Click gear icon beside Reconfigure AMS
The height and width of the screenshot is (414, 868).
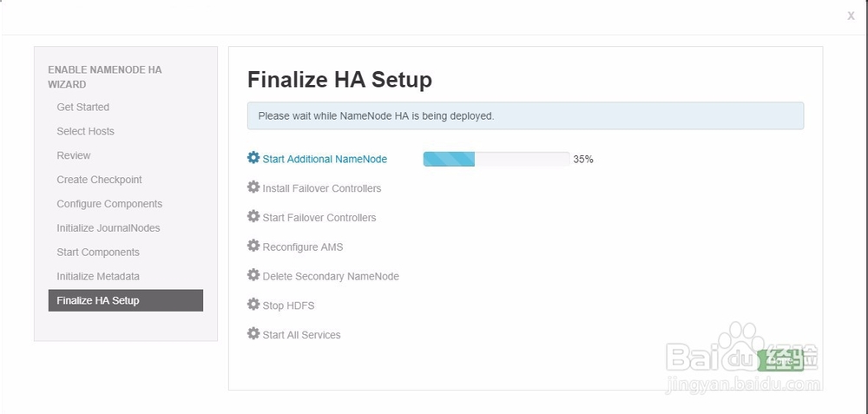pos(253,246)
